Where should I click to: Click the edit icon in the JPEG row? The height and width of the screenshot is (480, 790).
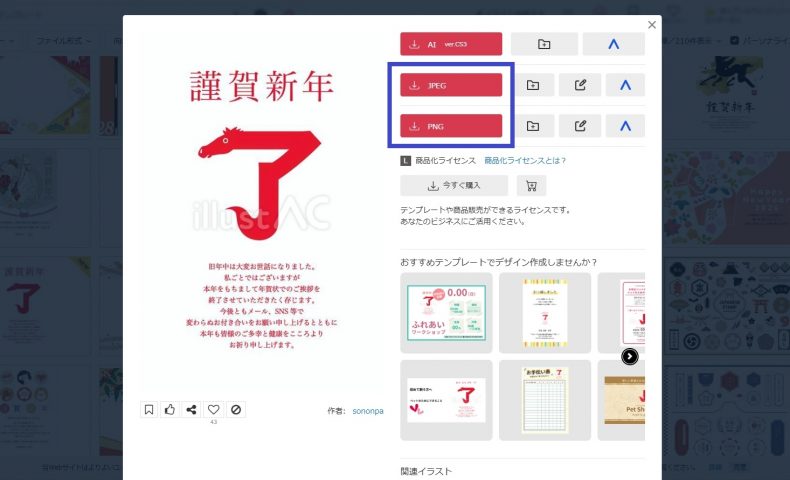click(x=580, y=85)
